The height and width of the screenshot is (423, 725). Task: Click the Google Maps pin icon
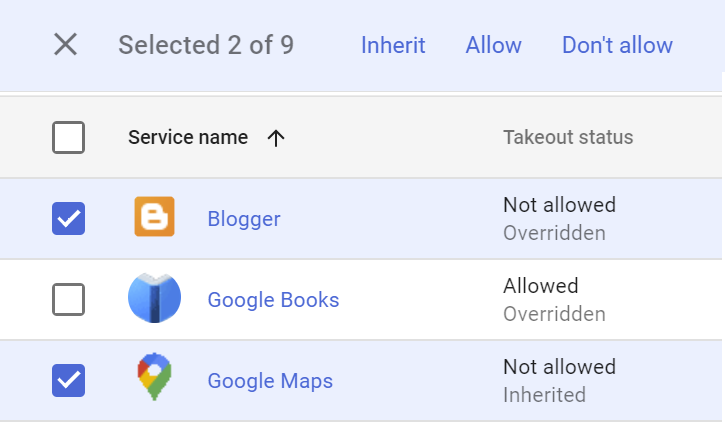(154, 379)
